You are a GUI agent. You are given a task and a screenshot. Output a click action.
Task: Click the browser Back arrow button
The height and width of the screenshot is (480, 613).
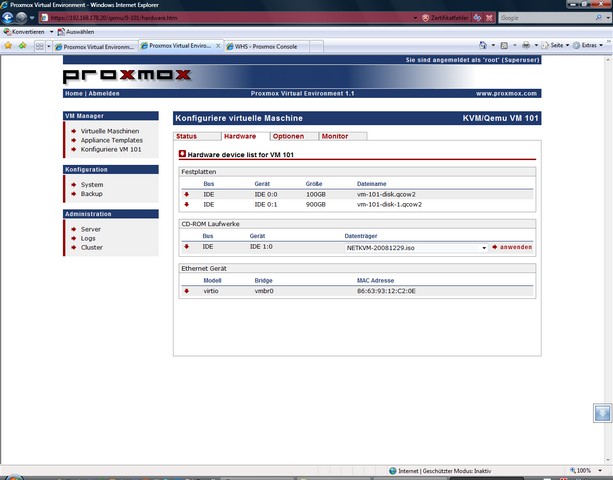[x=7, y=18]
